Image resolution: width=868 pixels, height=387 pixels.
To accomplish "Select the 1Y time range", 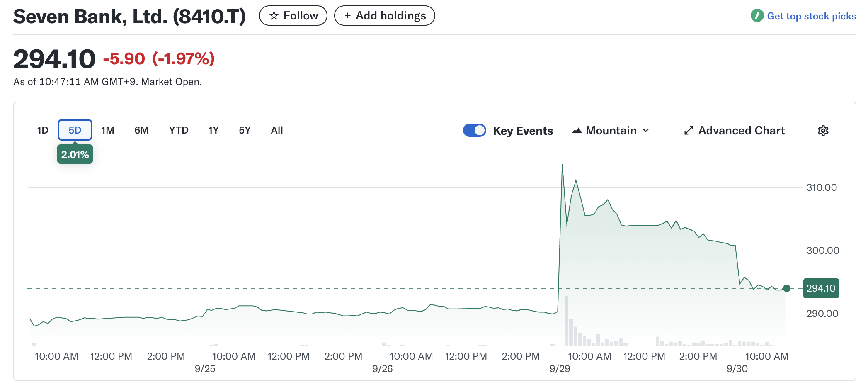I will [x=213, y=130].
